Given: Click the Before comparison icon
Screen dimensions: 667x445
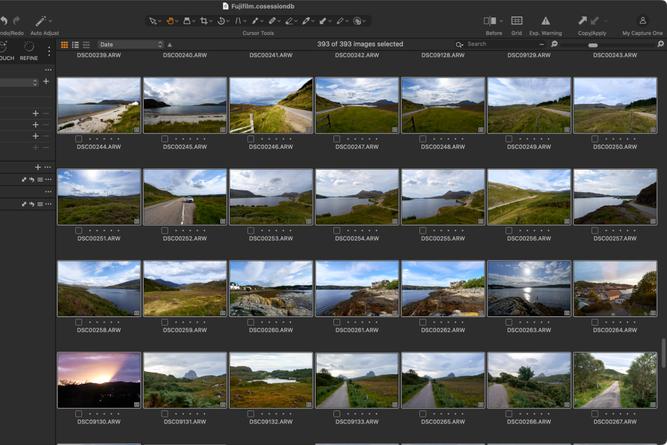Looking at the screenshot, I should 492,21.
